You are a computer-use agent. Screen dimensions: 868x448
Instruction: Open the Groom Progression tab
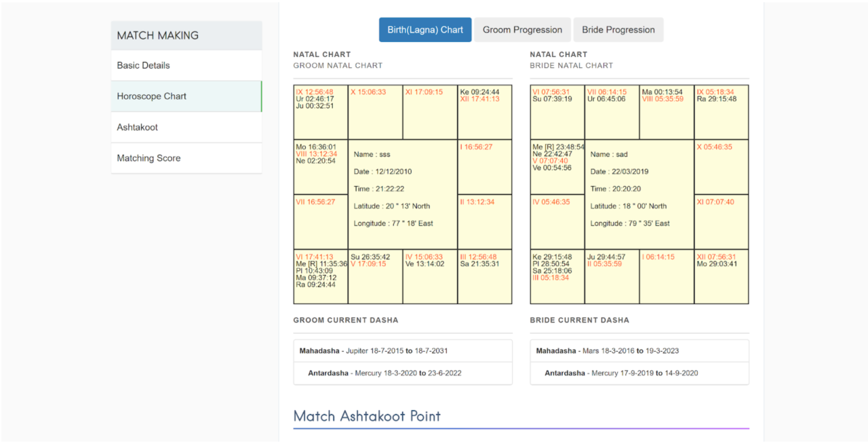tap(521, 29)
